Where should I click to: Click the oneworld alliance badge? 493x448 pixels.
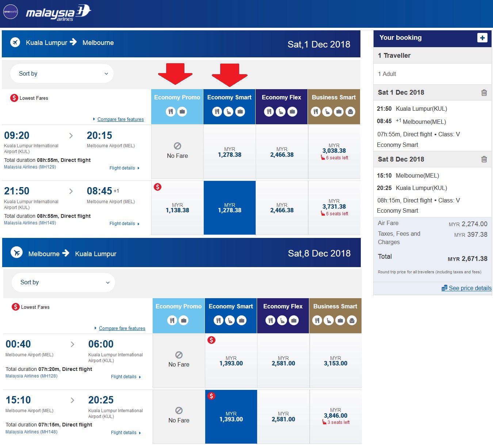[11, 12]
